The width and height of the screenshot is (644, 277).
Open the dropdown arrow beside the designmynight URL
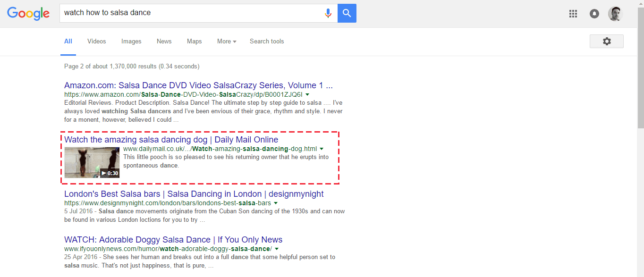pyautogui.click(x=276, y=203)
